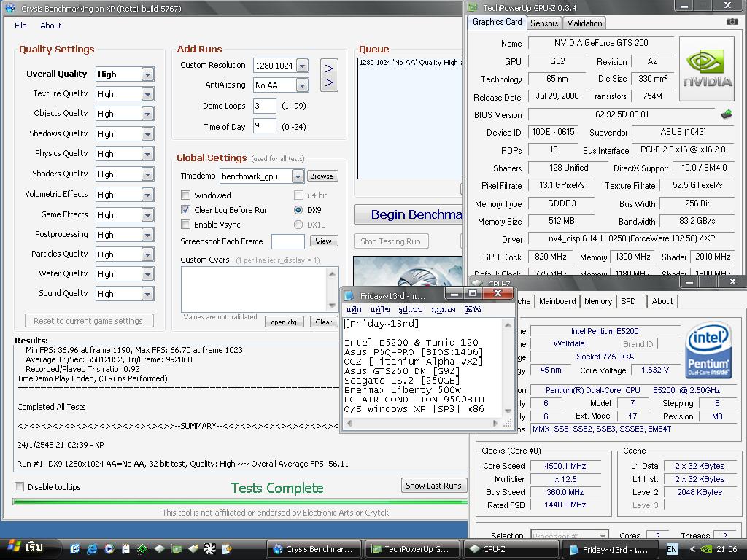
Task: Click the NVIDIA tray icon
Action: [x=707, y=549]
